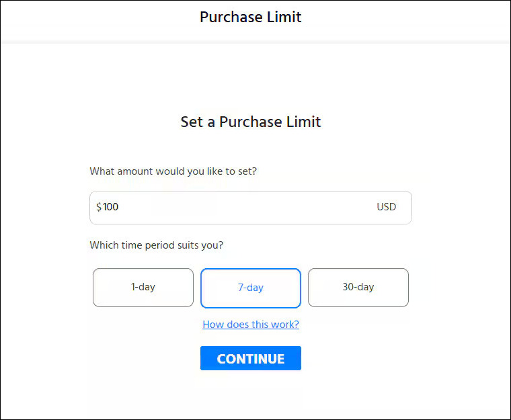Choose the 7-day time period option

tap(251, 288)
